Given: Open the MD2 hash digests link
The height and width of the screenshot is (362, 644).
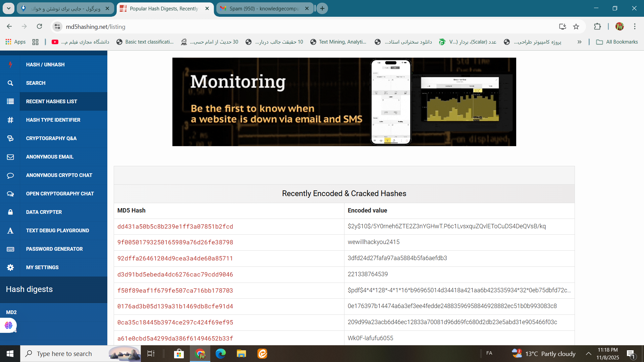Looking at the screenshot, I should (11, 312).
